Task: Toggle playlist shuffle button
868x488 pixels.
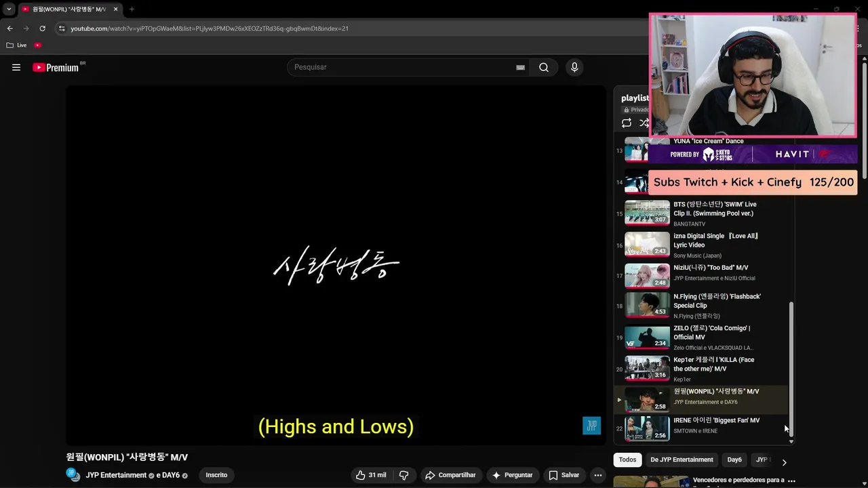Action: pyautogui.click(x=644, y=123)
